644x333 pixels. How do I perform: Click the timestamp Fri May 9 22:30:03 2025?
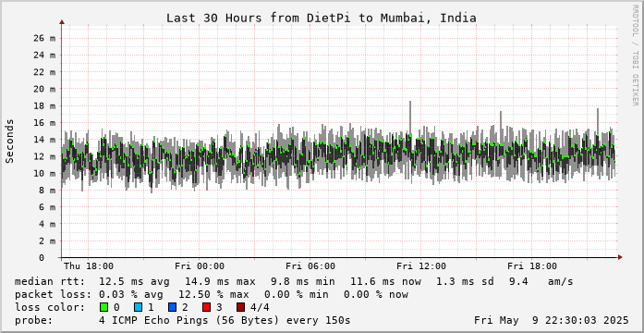tap(552, 320)
